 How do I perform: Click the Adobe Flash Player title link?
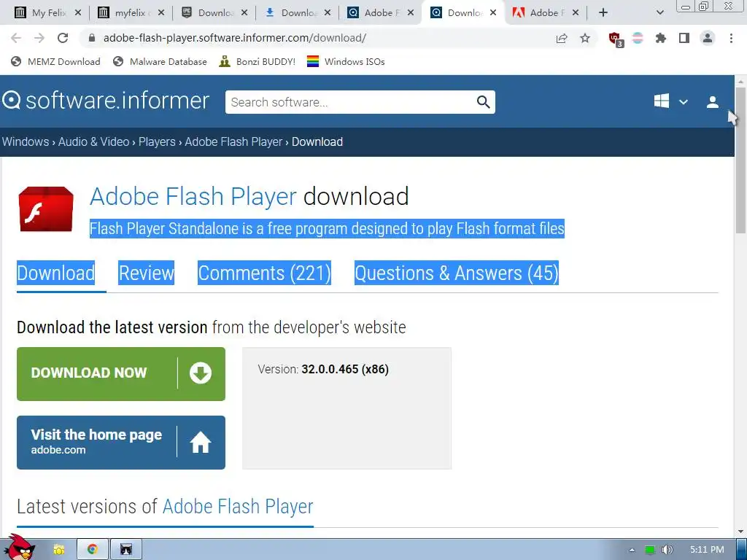[193, 196]
